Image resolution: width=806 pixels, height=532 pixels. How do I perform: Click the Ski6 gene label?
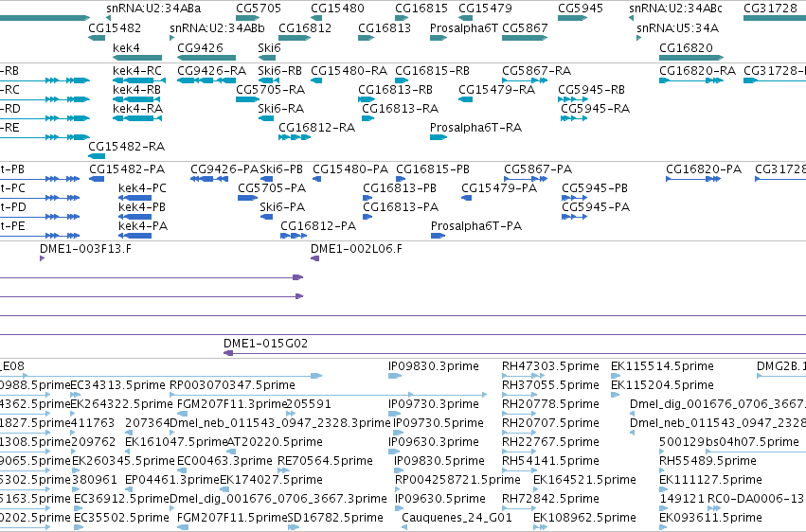(x=269, y=47)
